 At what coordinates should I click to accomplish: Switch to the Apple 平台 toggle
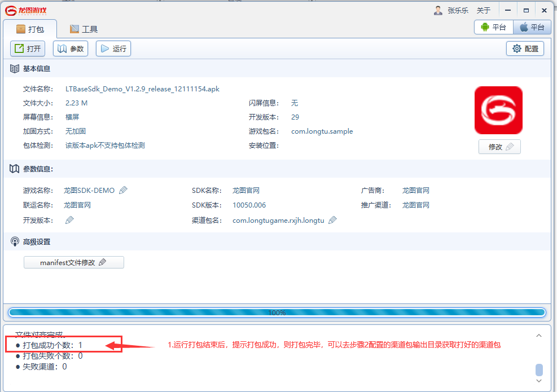coord(532,27)
